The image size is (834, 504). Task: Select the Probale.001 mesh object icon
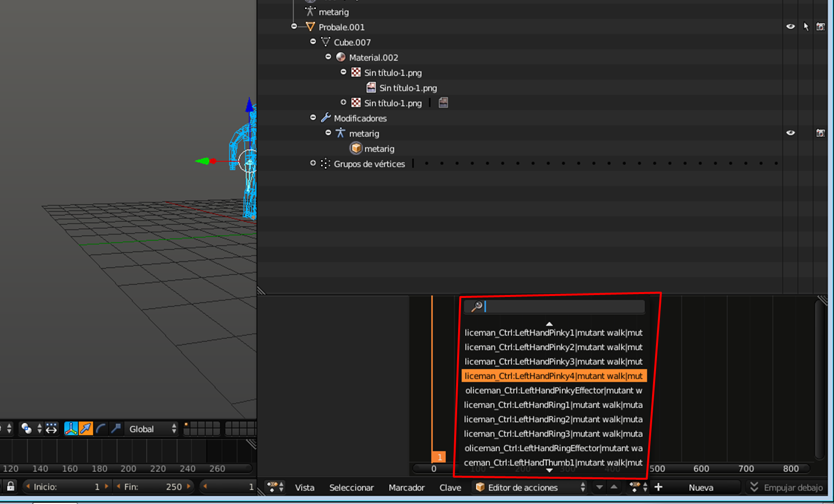pyautogui.click(x=310, y=27)
